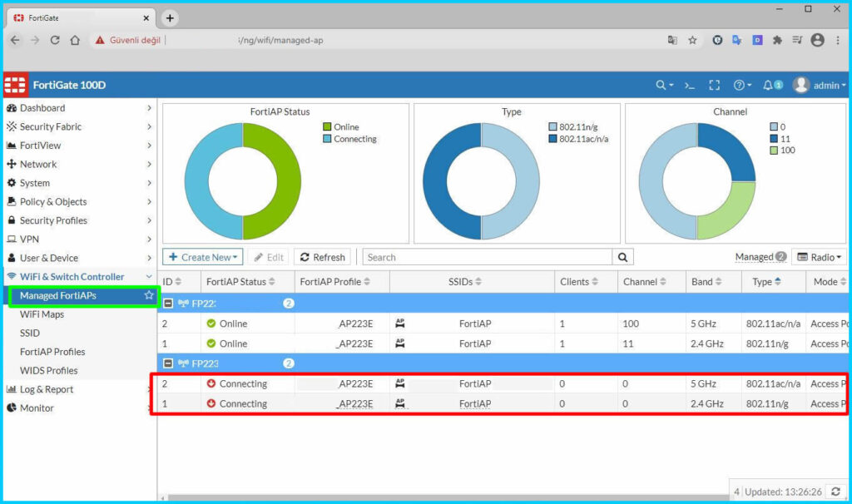Screen dimensions: 852x504
Task: Click SSID icon in 5 GHz Connecting row
Action: coord(400,383)
